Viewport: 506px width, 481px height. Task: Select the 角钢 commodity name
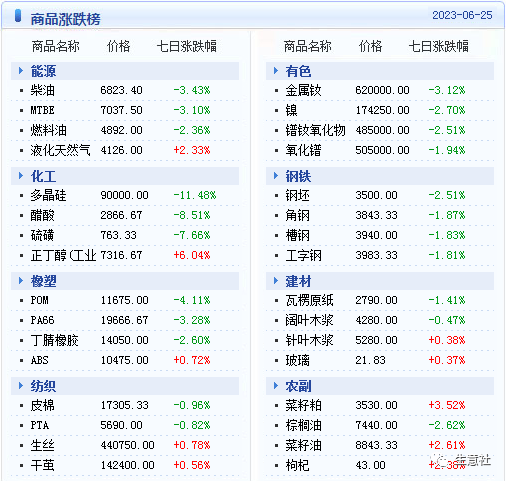[x=297, y=215]
